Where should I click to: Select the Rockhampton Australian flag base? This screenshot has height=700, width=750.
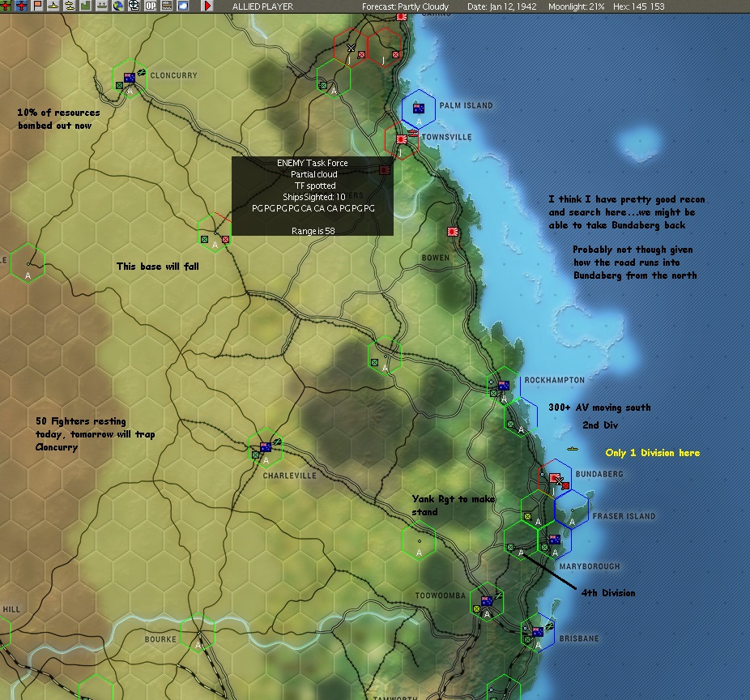[x=503, y=386]
